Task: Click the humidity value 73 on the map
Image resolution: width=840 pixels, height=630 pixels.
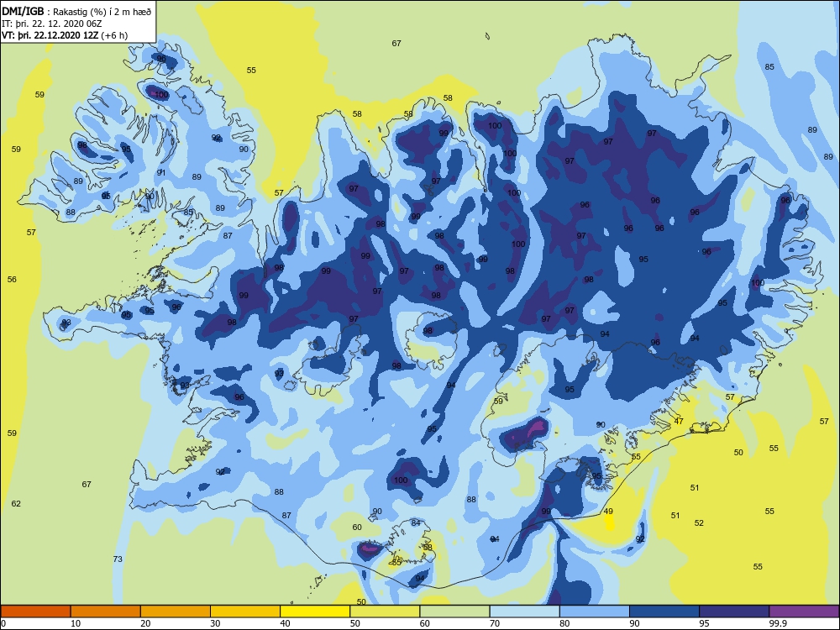Action: (118, 559)
